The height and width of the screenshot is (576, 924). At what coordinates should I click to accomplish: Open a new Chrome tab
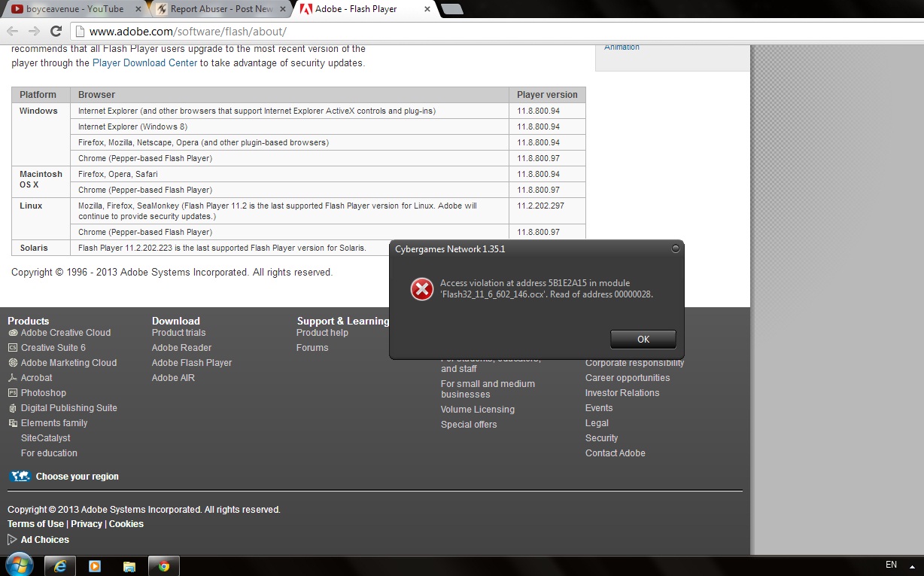[451, 9]
